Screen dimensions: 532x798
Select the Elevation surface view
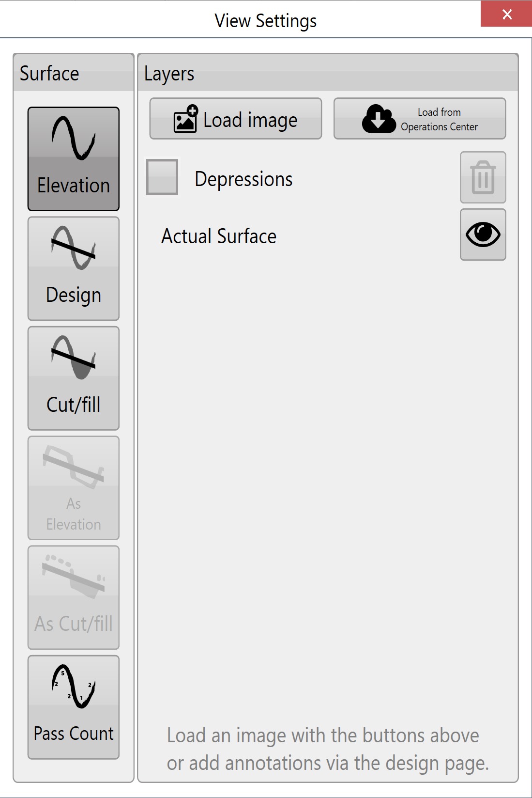click(x=74, y=159)
